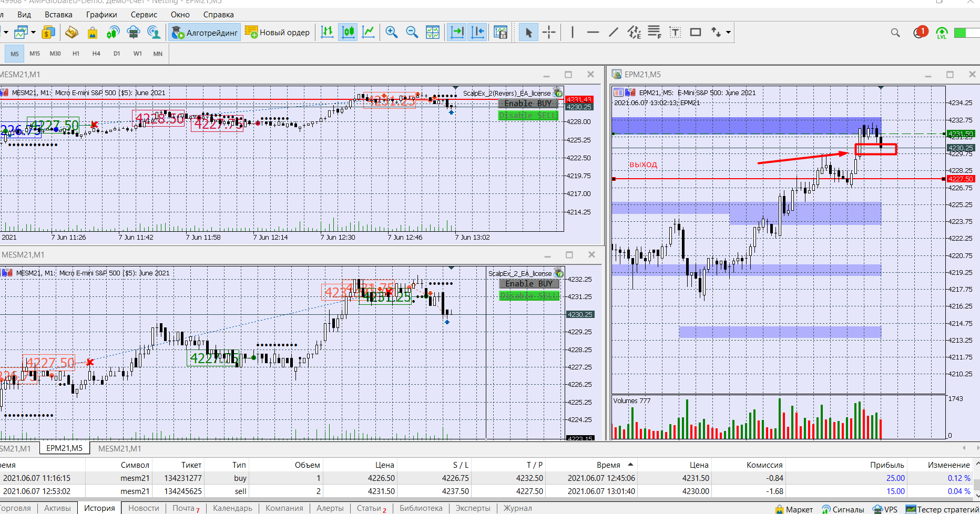
Task: Switch to M15 timeframe
Action: [x=35, y=54]
